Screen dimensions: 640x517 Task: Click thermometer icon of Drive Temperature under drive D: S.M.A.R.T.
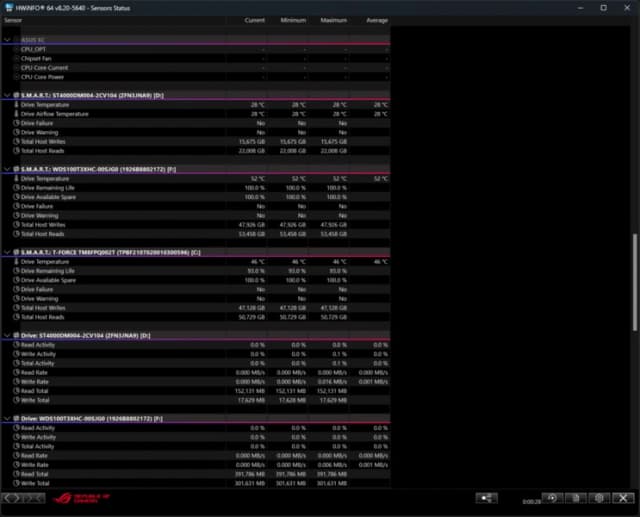click(16, 104)
